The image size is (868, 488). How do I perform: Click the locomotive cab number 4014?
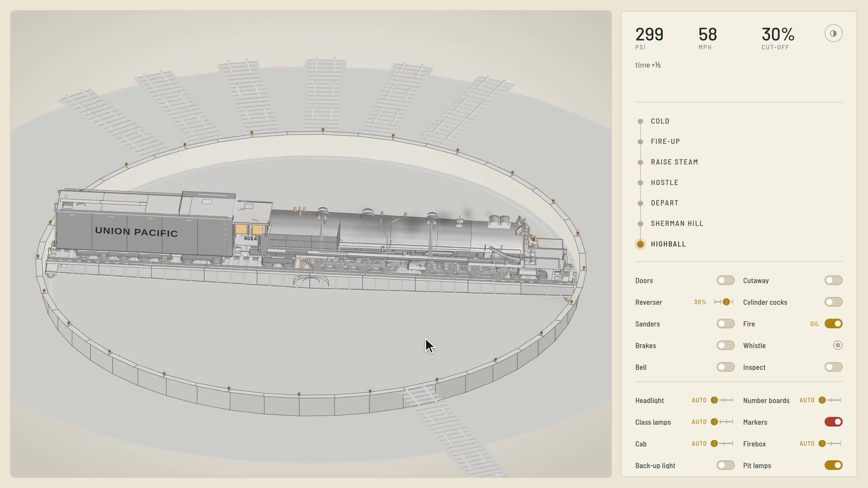250,238
